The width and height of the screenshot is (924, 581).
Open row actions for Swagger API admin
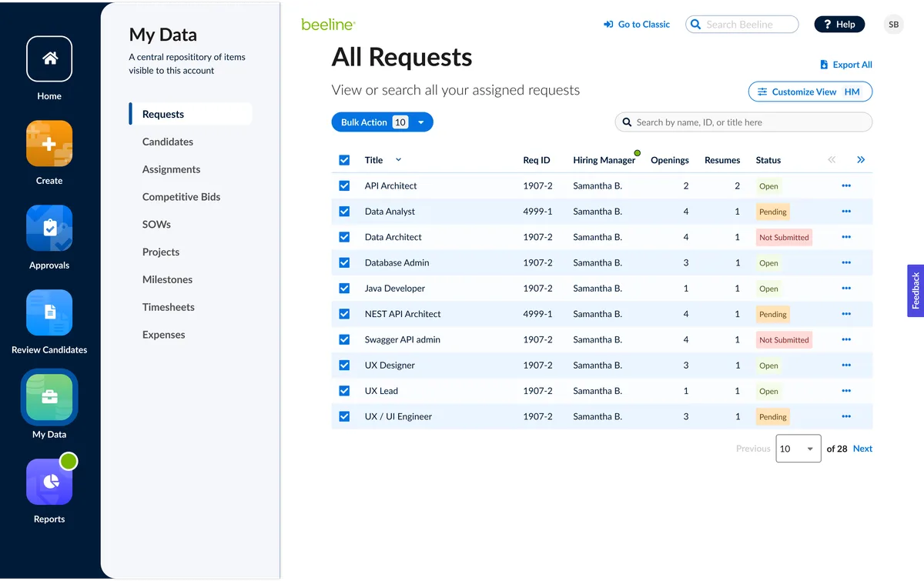pyautogui.click(x=846, y=339)
